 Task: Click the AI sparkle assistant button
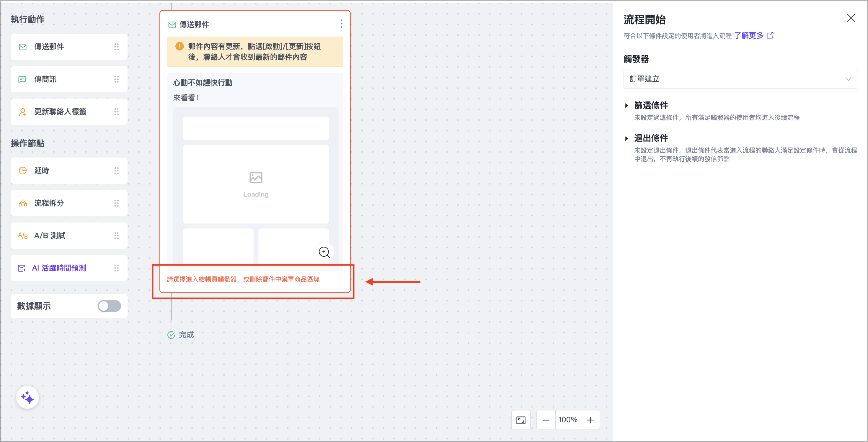coord(28,397)
